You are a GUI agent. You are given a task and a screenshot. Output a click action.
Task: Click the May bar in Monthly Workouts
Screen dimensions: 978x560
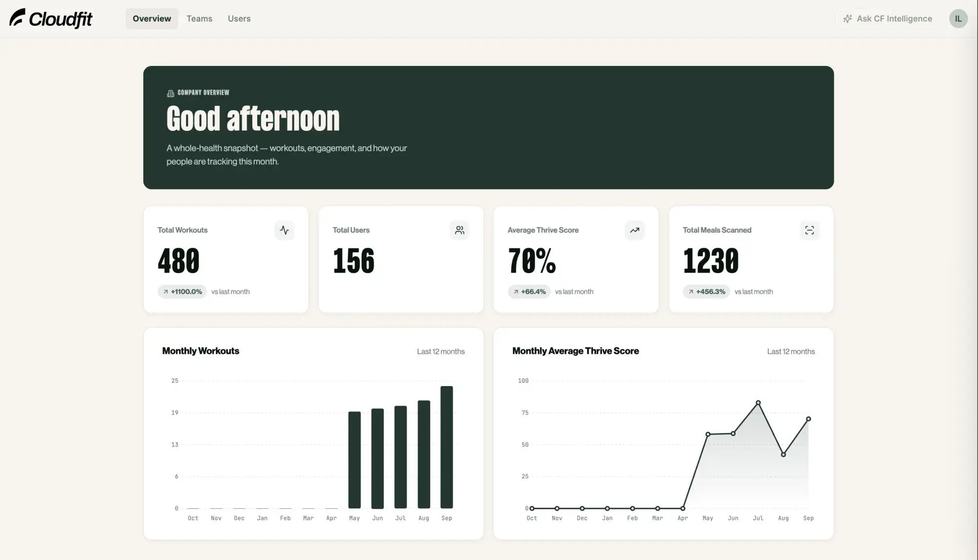[355, 460]
